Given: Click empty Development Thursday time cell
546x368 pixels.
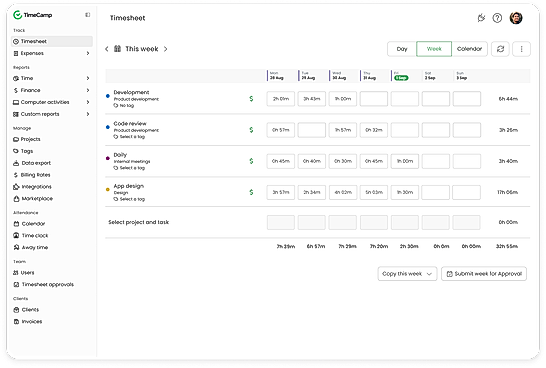Looking at the screenshot, I should tap(374, 99).
